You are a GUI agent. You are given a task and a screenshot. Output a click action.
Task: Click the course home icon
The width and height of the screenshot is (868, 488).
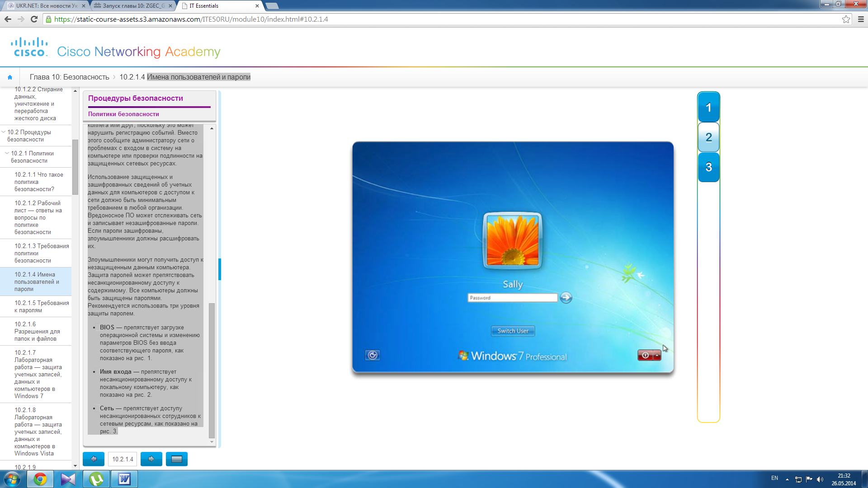[x=10, y=77]
